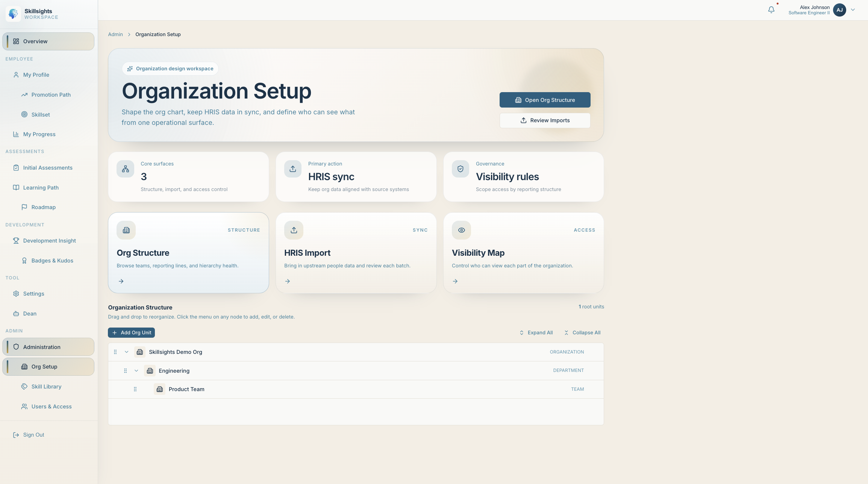Click the Governance shield icon
The height and width of the screenshot is (484, 868).
[x=460, y=169]
